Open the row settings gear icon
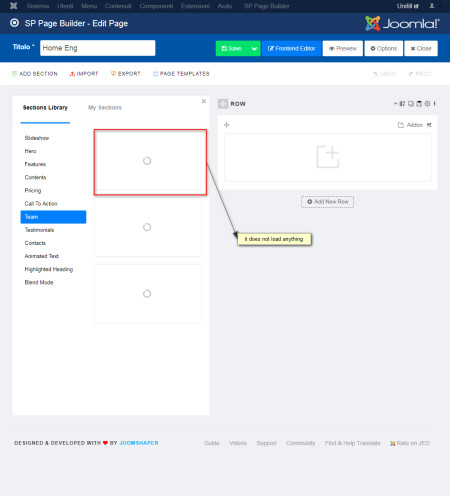Screen dimensions: 450x496 pos(427,104)
